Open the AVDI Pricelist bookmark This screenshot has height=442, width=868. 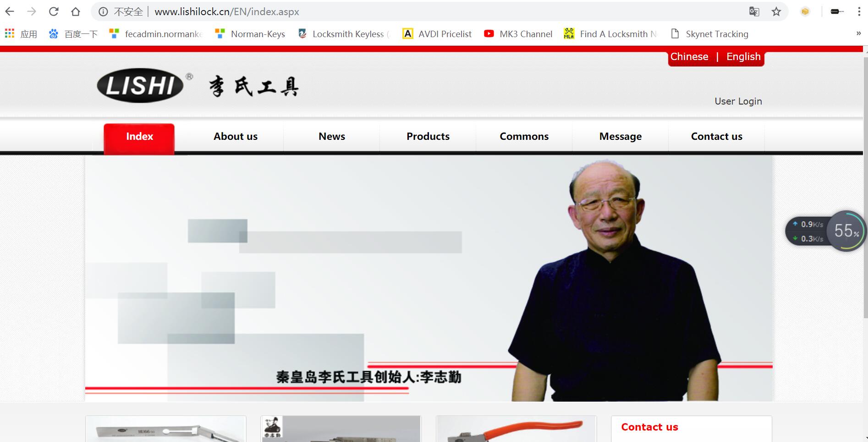pos(437,34)
